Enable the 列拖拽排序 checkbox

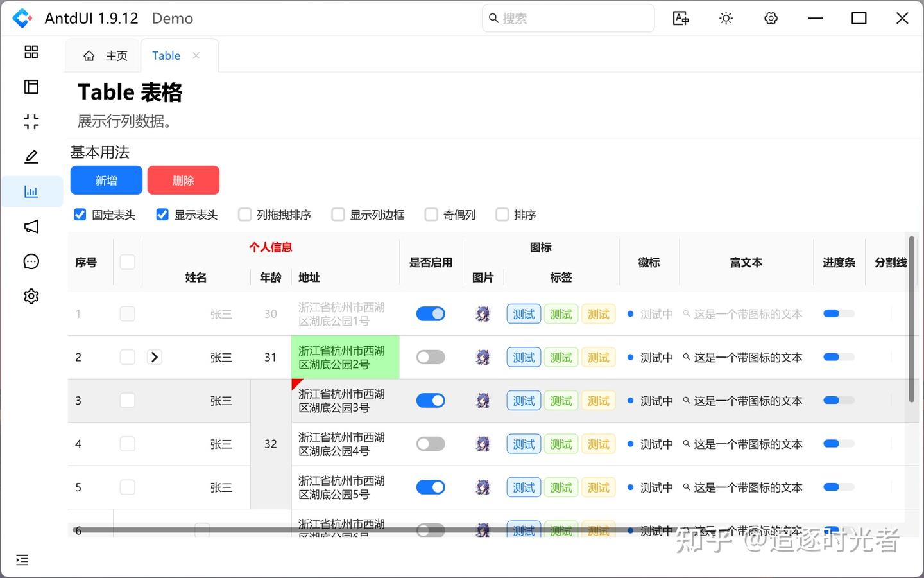click(x=244, y=214)
